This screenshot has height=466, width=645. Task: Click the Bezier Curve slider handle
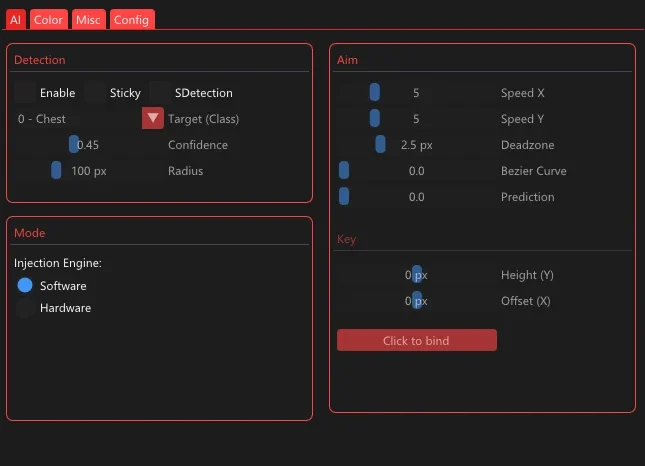pyautogui.click(x=344, y=170)
